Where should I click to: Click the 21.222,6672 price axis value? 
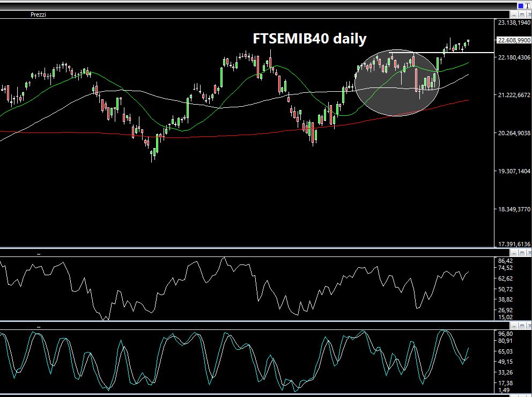click(x=514, y=95)
